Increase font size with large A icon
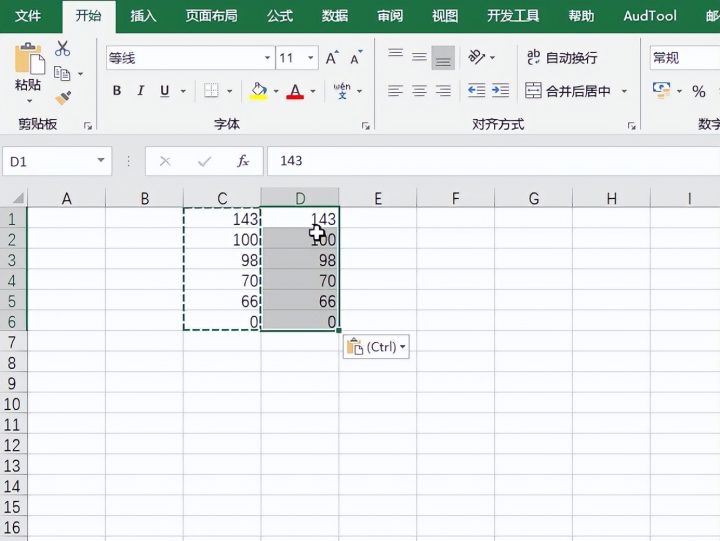720x541 pixels. click(332, 58)
